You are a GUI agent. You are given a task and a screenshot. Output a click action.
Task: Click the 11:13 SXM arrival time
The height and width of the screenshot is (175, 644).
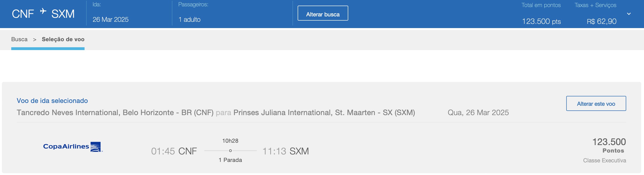pyautogui.click(x=285, y=151)
